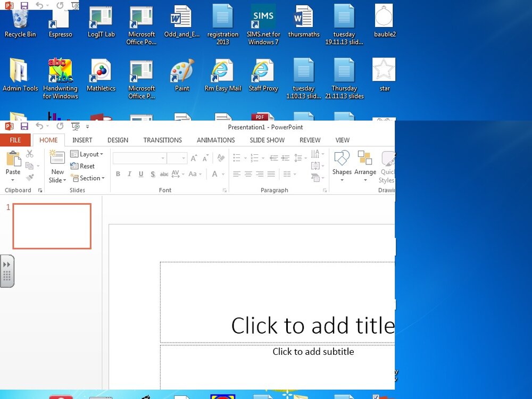This screenshot has width=532, height=399.
Task: Click the Copy icon in Clipboard group
Action: tap(29, 166)
